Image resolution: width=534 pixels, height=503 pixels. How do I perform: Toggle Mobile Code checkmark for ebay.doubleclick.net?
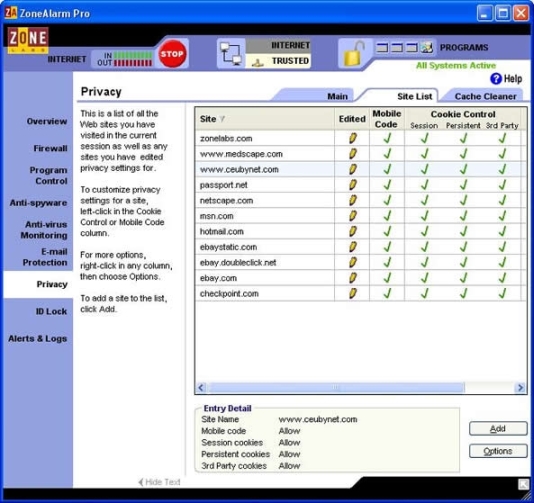(387, 262)
